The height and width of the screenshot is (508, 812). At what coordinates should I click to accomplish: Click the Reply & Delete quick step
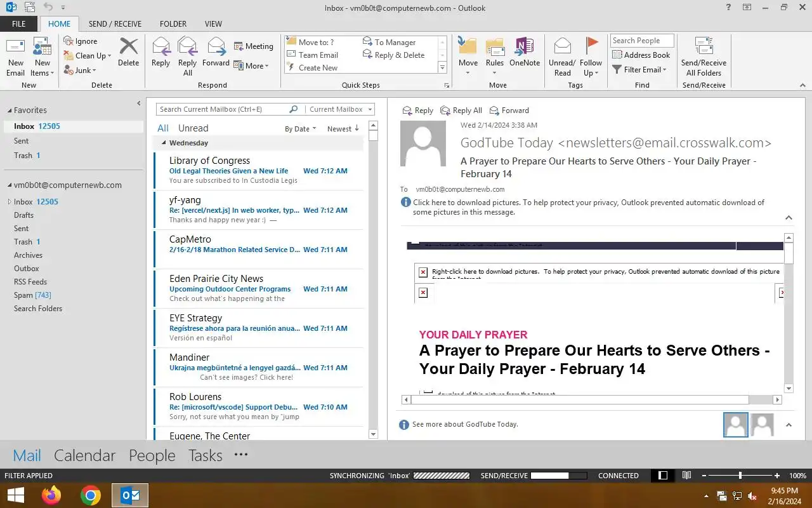[393, 55]
